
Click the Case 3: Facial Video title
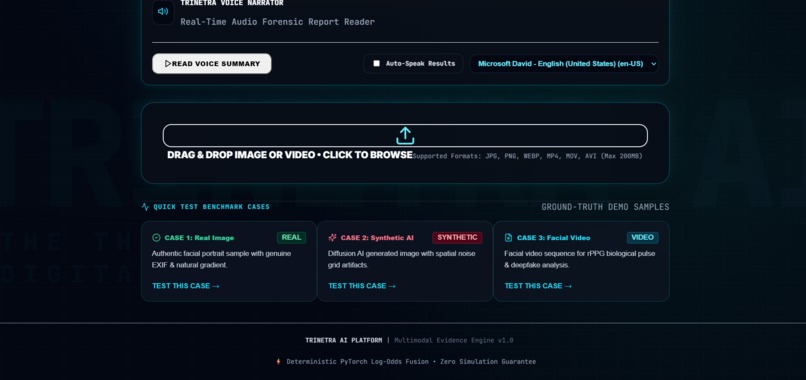point(554,238)
